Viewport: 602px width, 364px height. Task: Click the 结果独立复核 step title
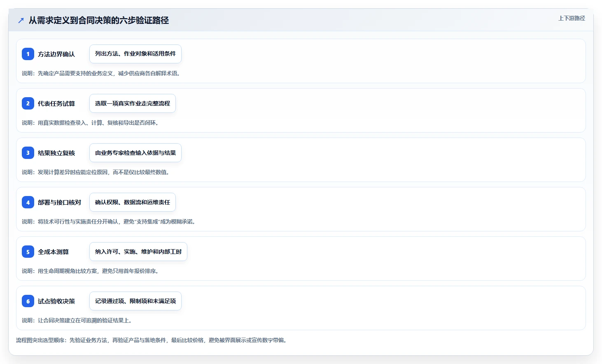pyautogui.click(x=56, y=153)
